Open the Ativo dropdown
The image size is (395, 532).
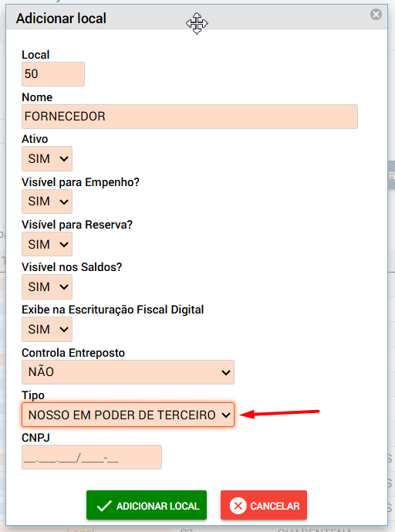click(47, 158)
